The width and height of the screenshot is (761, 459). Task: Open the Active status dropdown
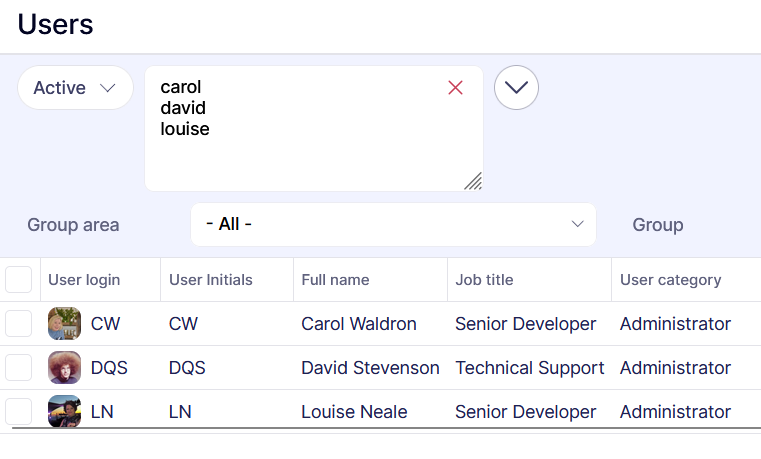(x=75, y=88)
